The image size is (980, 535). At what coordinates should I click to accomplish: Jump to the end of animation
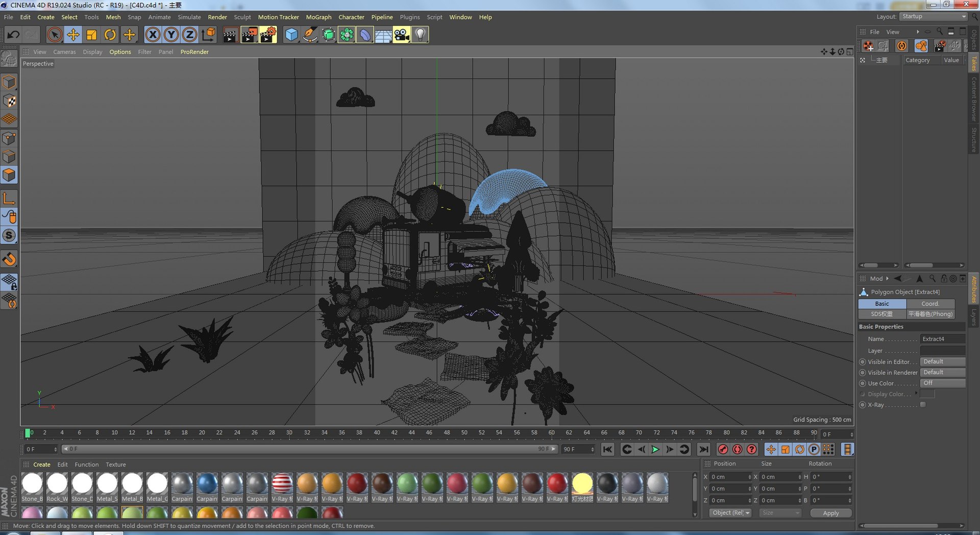pyautogui.click(x=703, y=449)
